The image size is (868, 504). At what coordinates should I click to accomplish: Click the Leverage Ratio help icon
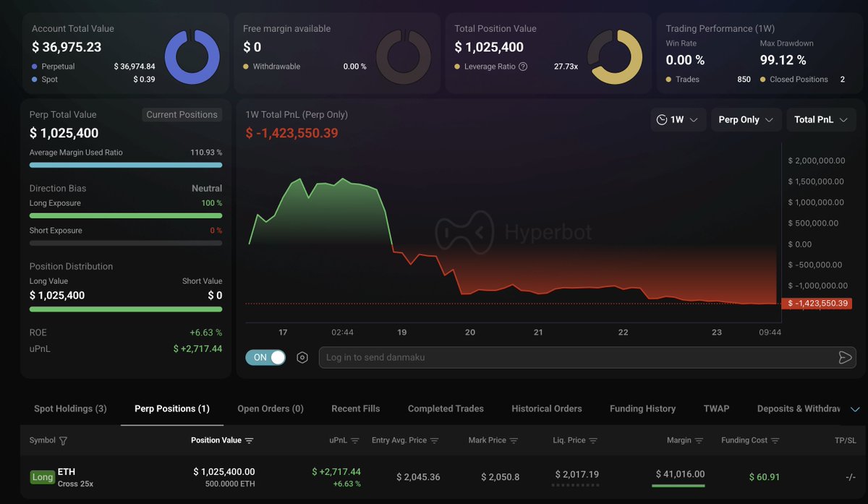tap(524, 67)
